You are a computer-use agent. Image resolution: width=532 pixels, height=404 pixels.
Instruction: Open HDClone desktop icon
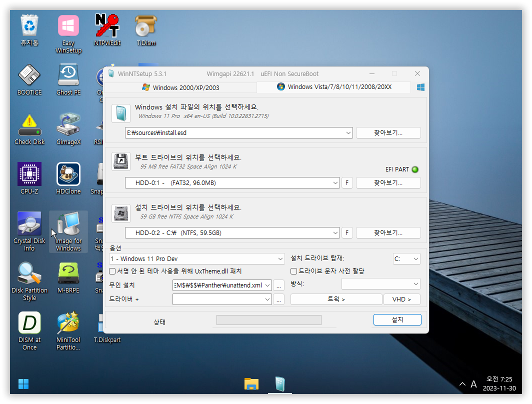[68, 179]
